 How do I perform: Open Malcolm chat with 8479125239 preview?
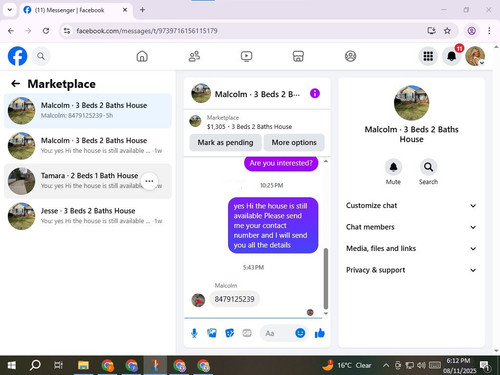[x=88, y=111]
